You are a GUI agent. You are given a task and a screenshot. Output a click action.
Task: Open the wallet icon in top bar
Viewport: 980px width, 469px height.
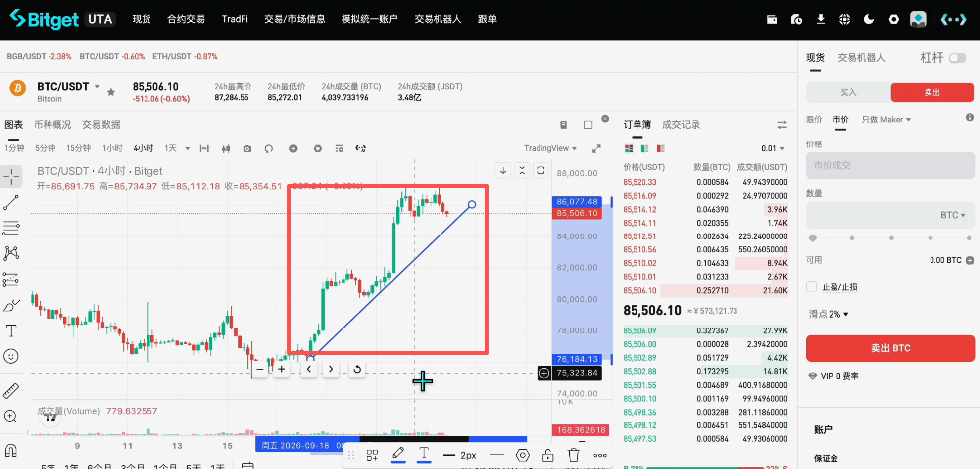coord(772,19)
